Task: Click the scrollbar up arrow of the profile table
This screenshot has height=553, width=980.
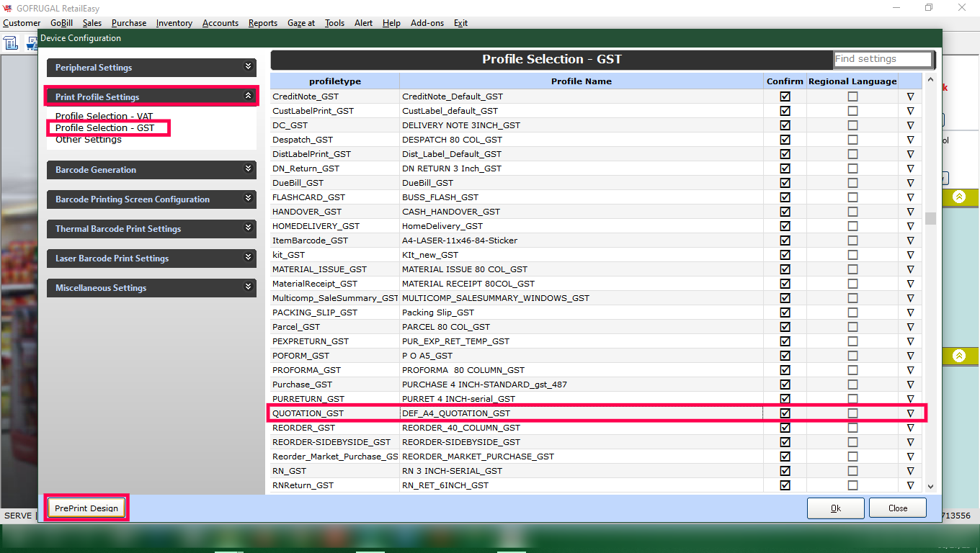Action: point(930,80)
